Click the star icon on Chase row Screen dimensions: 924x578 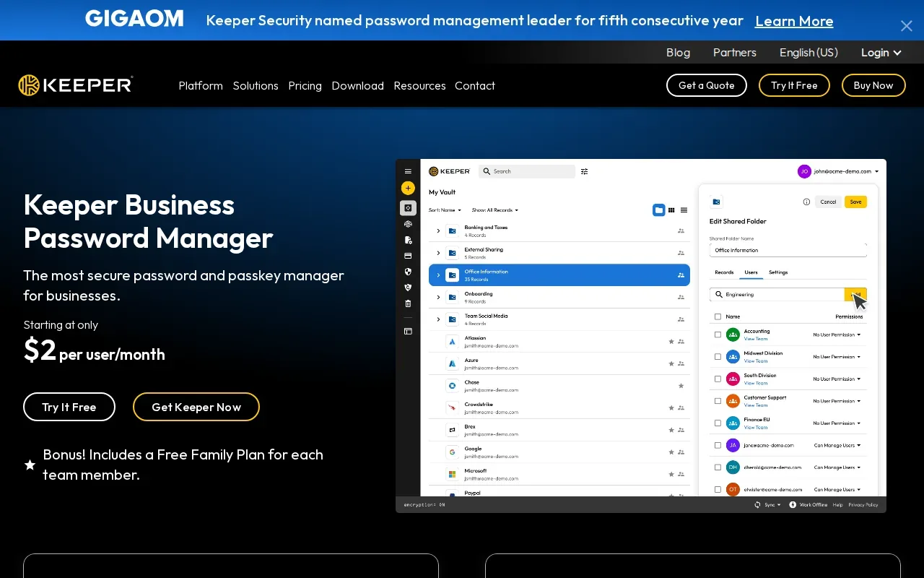point(681,386)
